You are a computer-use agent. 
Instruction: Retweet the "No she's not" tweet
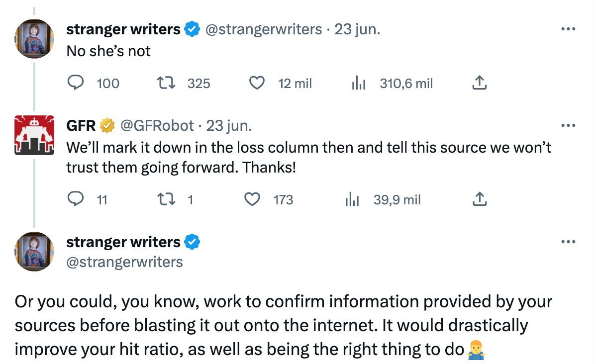click(165, 83)
